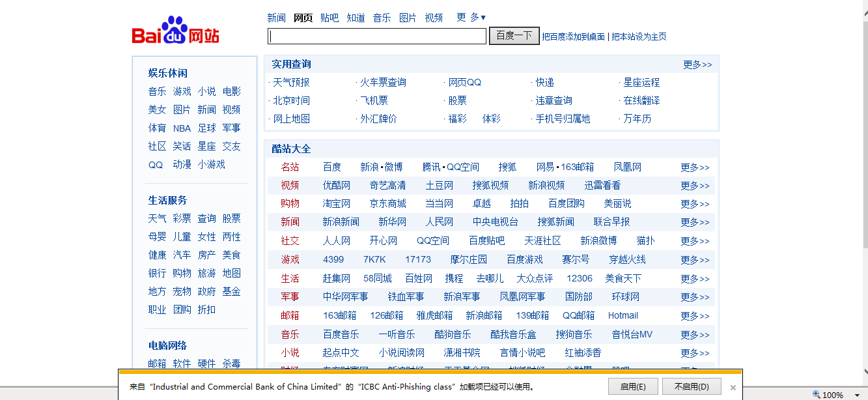Open 违章查询 link
This screenshot has width=868, height=400.
tap(554, 100)
